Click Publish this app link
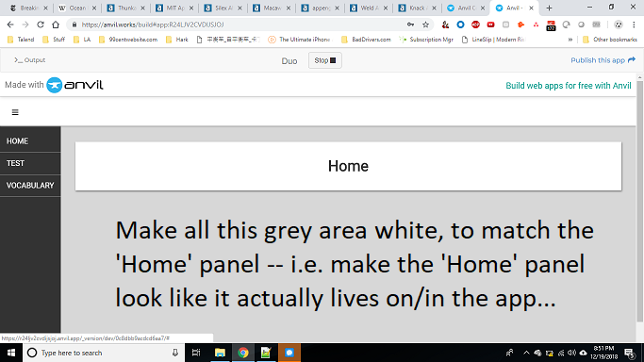 603,60
